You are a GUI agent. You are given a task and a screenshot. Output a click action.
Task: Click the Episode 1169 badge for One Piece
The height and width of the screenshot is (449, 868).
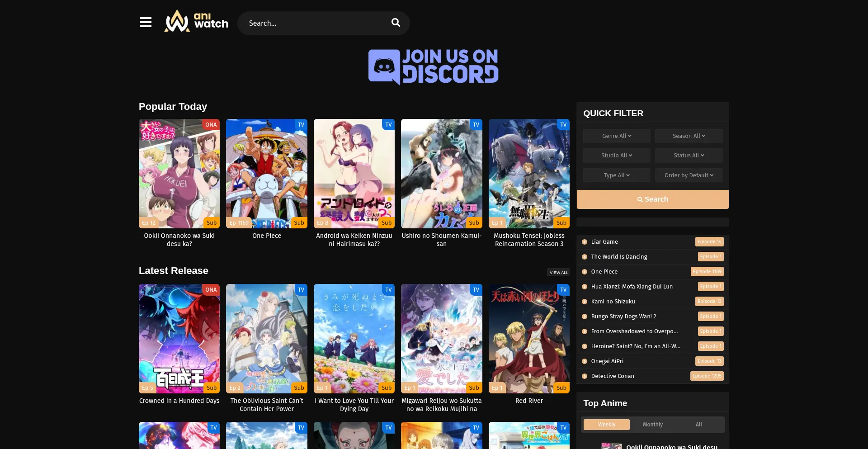(707, 272)
